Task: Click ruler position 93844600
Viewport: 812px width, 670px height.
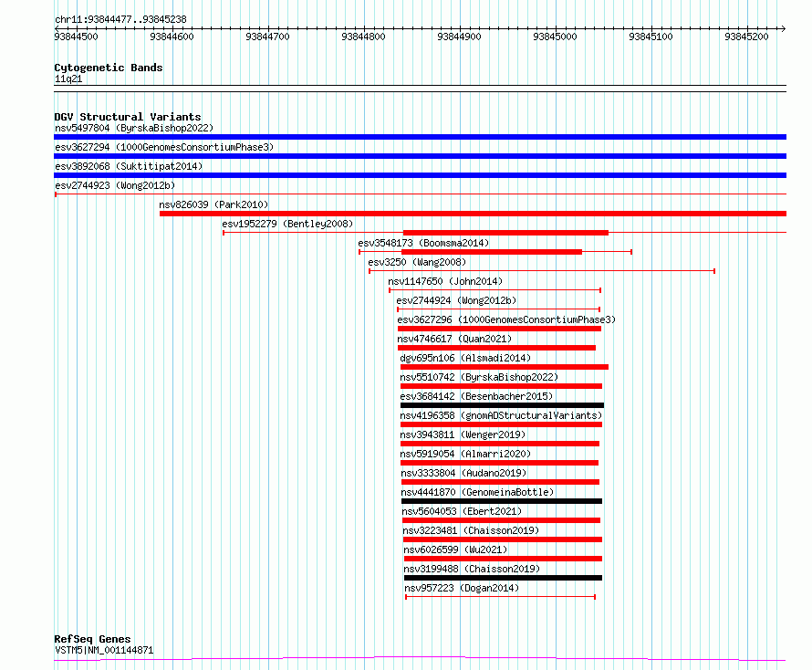Action: [x=172, y=37]
